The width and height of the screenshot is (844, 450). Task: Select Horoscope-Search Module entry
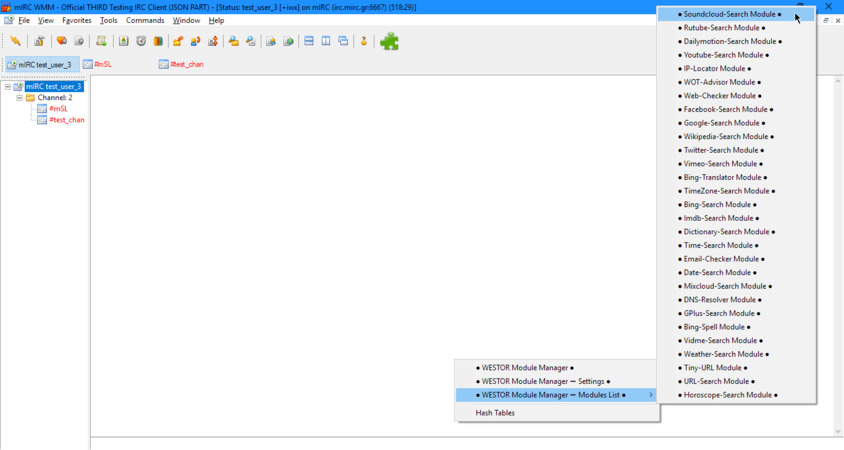click(736, 395)
